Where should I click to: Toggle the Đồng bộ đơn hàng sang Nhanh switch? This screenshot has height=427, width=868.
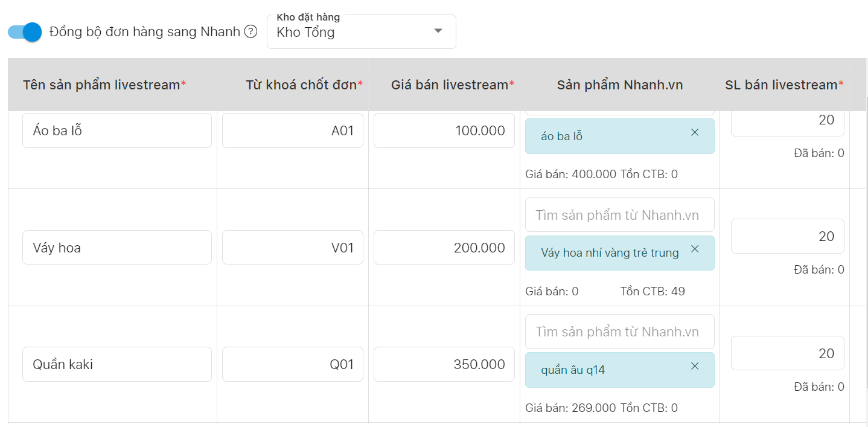(x=25, y=32)
